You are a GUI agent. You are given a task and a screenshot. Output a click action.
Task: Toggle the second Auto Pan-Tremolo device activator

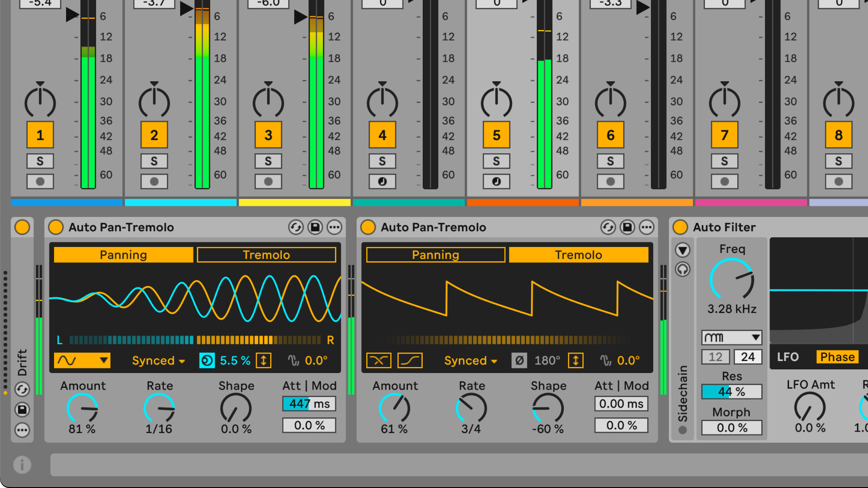tap(368, 227)
